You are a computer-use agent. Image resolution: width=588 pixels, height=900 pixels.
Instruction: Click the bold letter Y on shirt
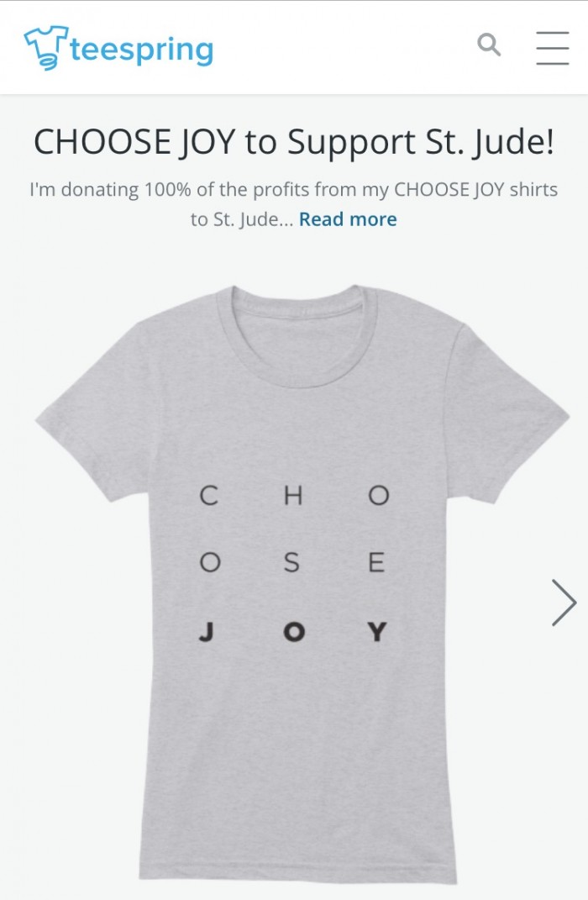(377, 631)
